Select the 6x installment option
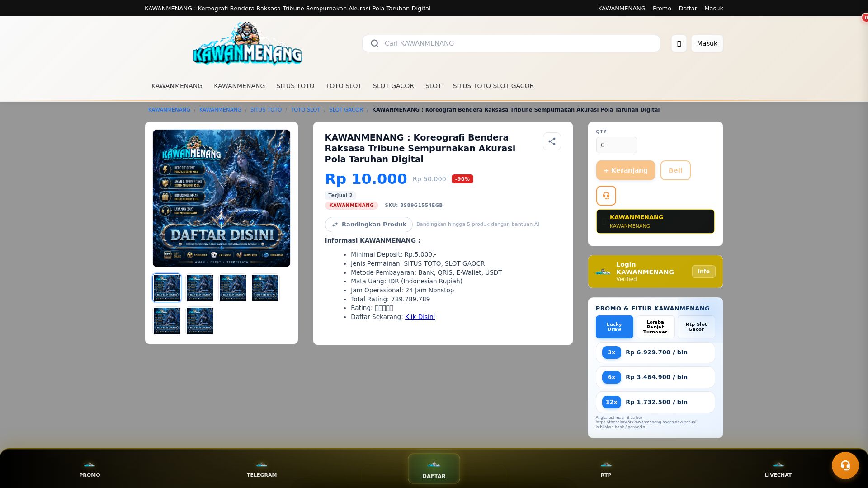This screenshot has width=868, height=488. point(655,377)
